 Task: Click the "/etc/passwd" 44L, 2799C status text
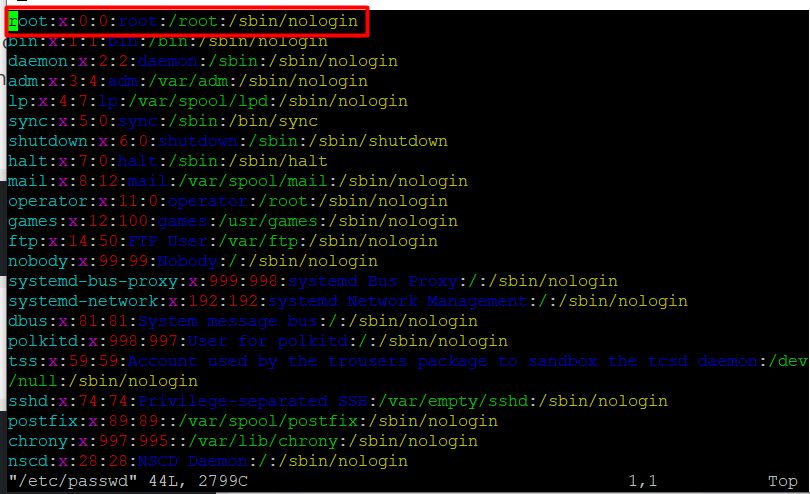[x=128, y=481]
